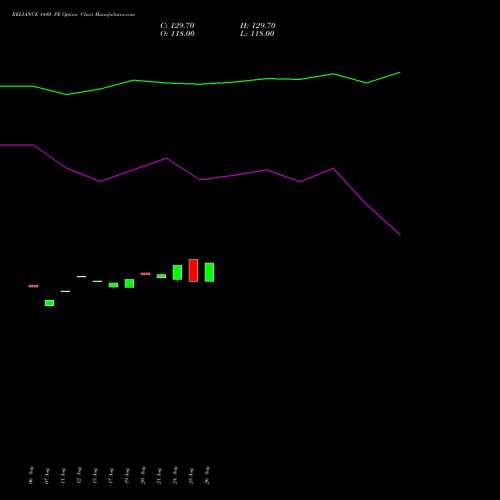Click the RELIANCE 1440 PE Option chart title
500x500 pixels.
coord(73,15)
